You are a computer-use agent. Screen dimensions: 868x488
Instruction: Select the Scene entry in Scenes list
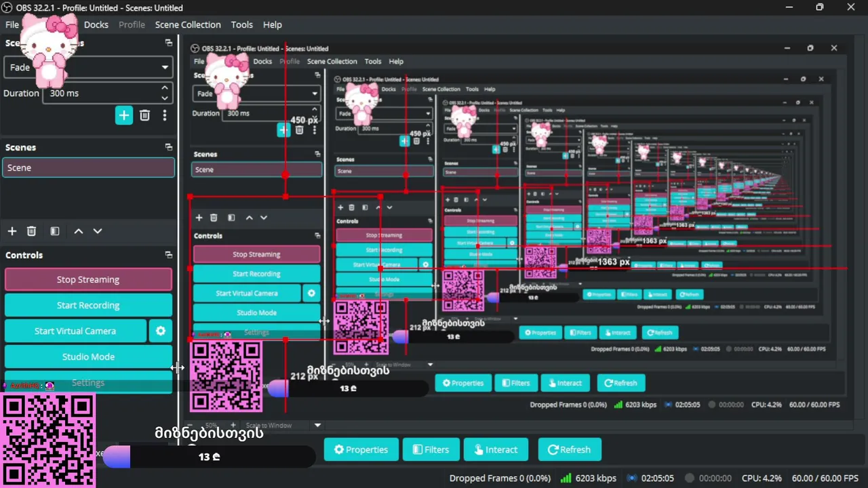tap(88, 167)
